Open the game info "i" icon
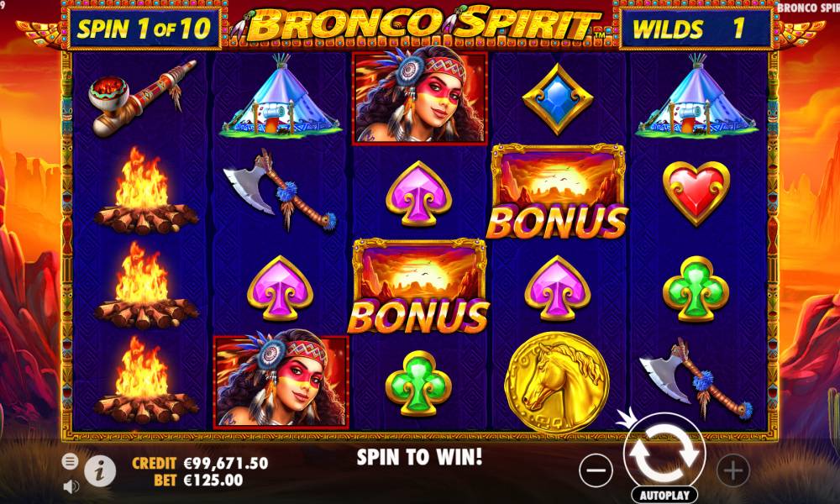The height and width of the screenshot is (504, 840). tap(100, 472)
